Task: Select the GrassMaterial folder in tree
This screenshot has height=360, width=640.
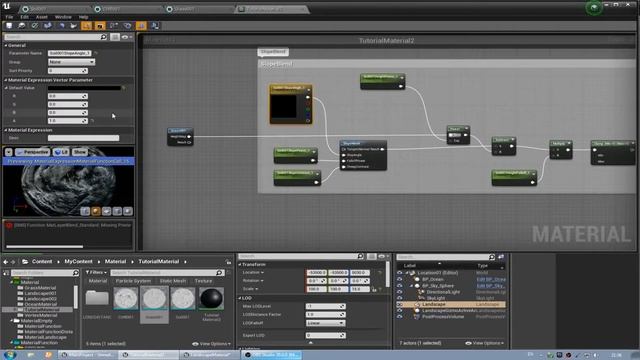Action: [x=40, y=288]
